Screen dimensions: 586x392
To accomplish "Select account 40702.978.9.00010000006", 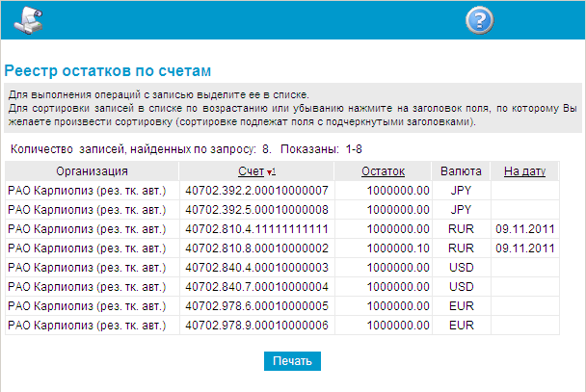I will coord(256,326).
